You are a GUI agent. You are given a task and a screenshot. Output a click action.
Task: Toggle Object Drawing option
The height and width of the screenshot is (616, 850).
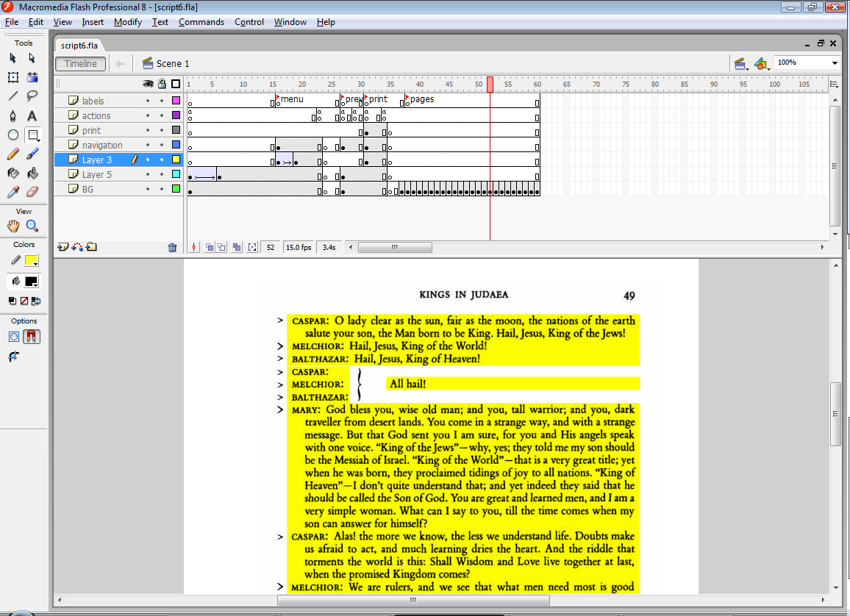pos(14,337)
